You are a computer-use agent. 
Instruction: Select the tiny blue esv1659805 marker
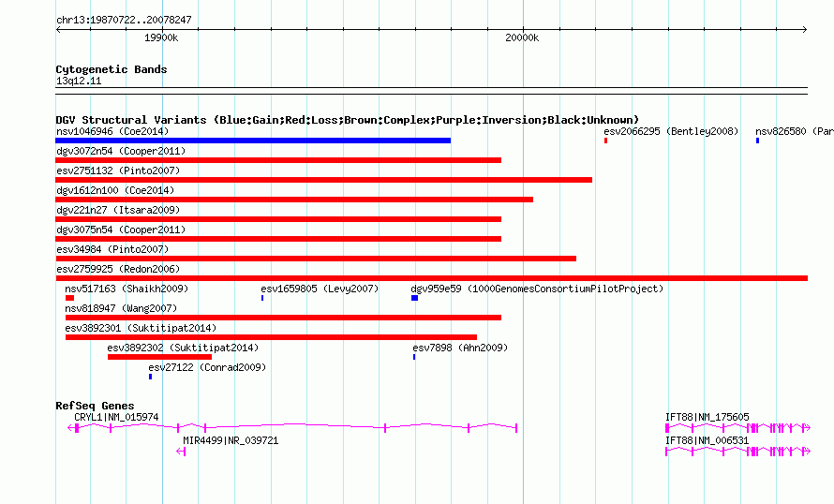point(262,298)
